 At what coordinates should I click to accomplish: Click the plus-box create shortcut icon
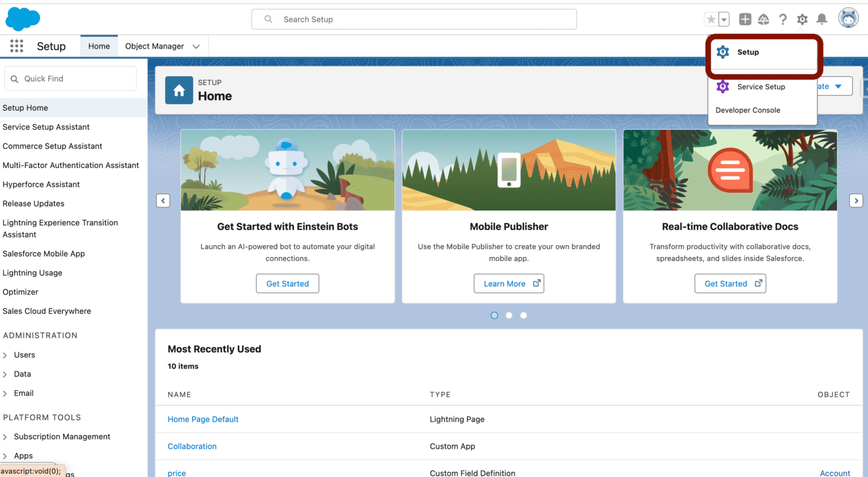point(745,19)
